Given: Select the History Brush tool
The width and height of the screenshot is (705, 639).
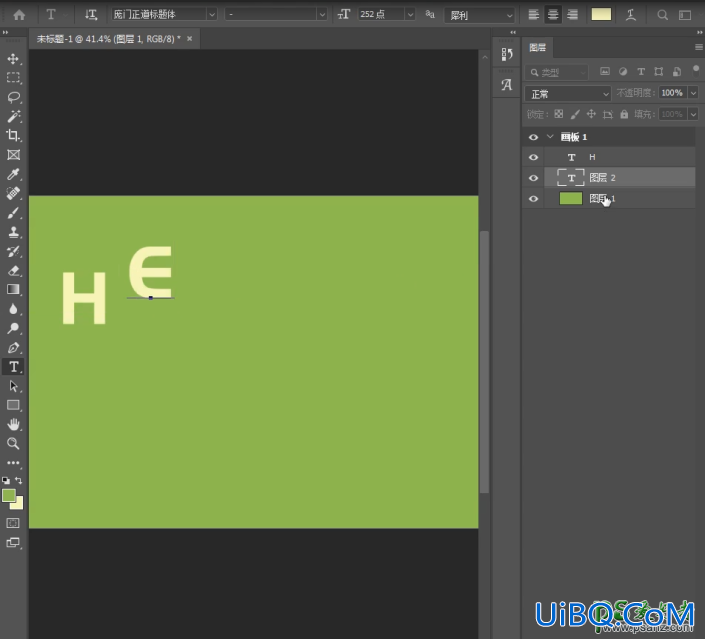Looking at the screenshot, I should (13, 251).
